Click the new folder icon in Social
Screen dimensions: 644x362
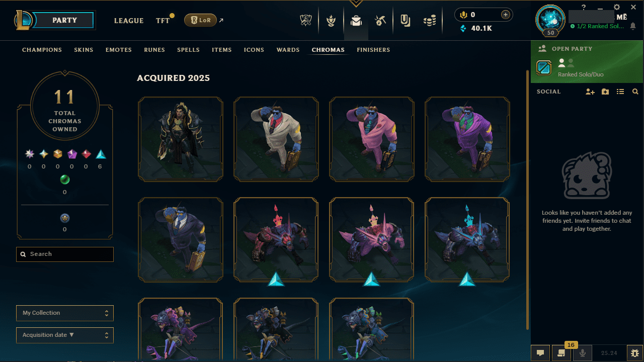[x=605, y=92]
